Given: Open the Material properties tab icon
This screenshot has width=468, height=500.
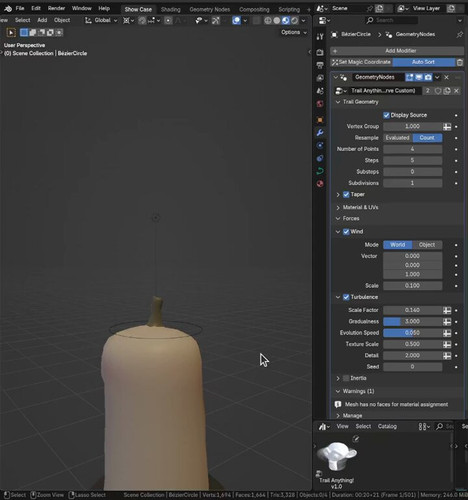Looking at the screenshot, I should click(x=320, y=184).
